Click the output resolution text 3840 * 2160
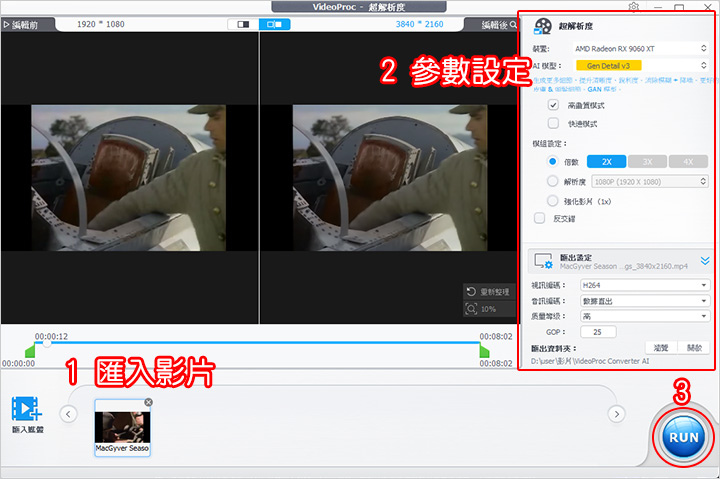 click(419, 24)
